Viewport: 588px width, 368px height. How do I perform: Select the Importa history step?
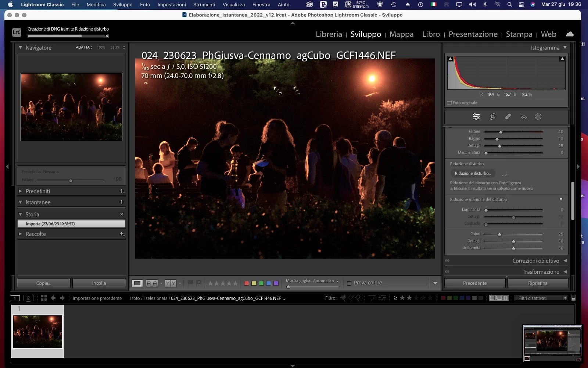71,224
